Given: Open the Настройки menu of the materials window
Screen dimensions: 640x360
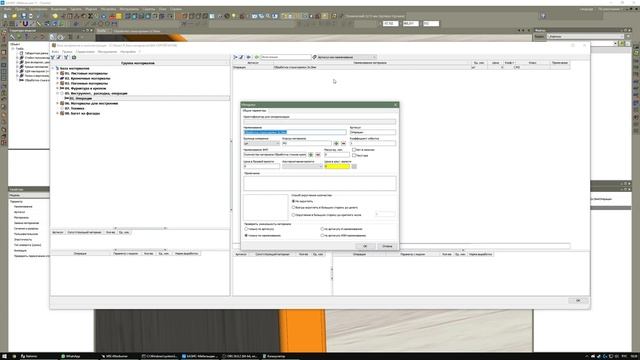Looking at the screenshot, I should 128,52.
